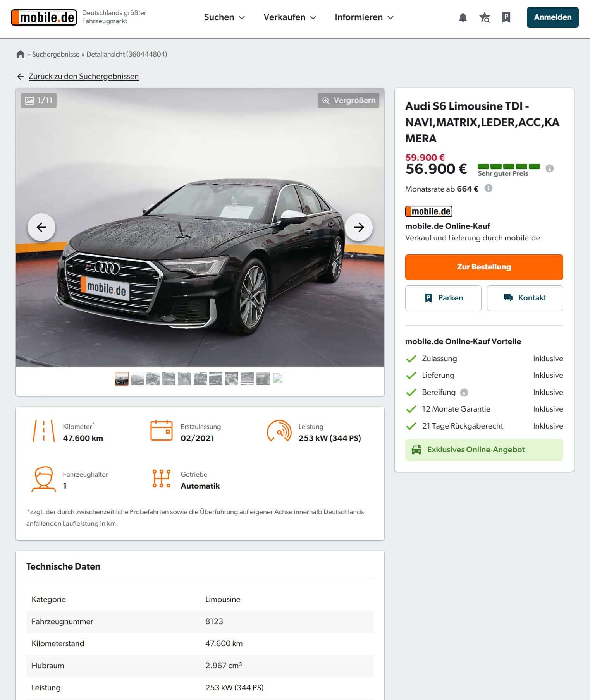Select the second gallery thumbnail
The image size is (590, 700).
tap(138, 379)
